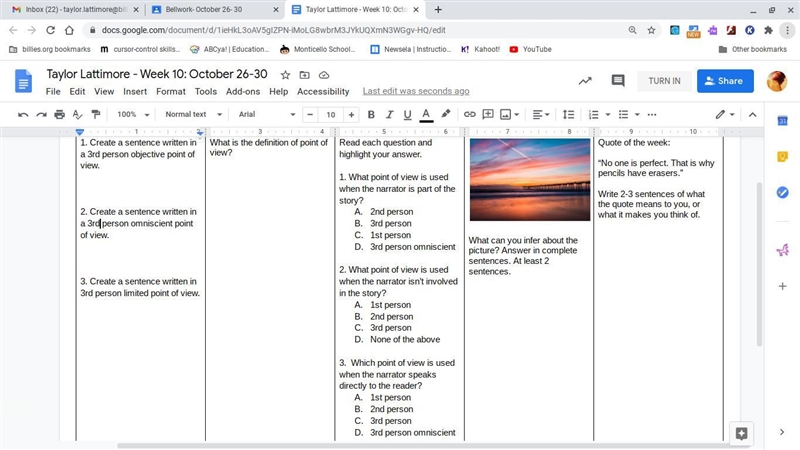
Task: Collapse side panel arrow
Action: pyautogui.click(x=782, y=432)
